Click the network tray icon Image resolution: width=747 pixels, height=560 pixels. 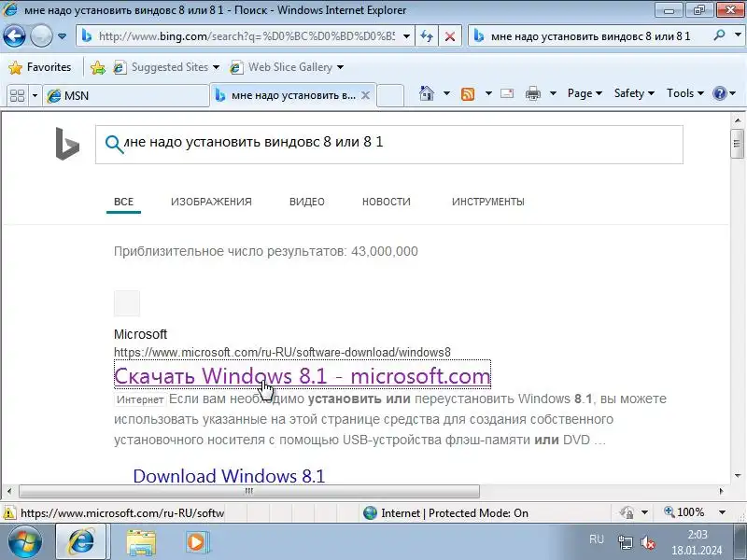tap(625, 542)
